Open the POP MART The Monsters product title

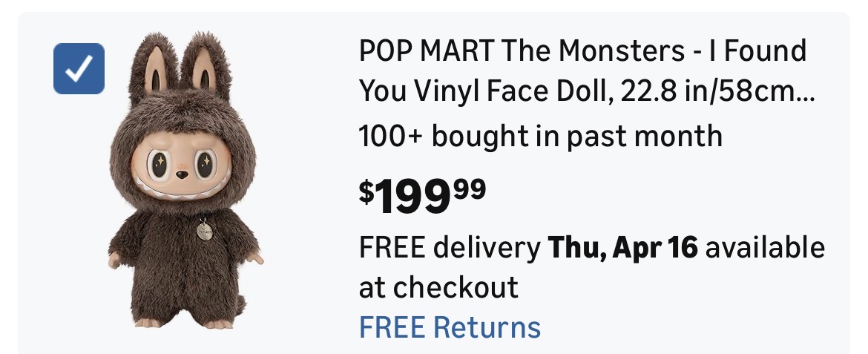(x=582, y=52)
